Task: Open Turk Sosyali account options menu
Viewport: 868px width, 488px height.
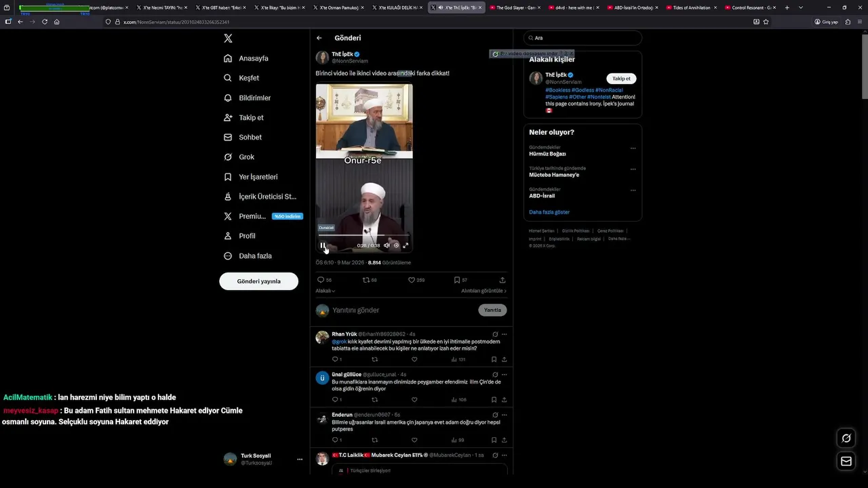Action: [x=299, y=460]
